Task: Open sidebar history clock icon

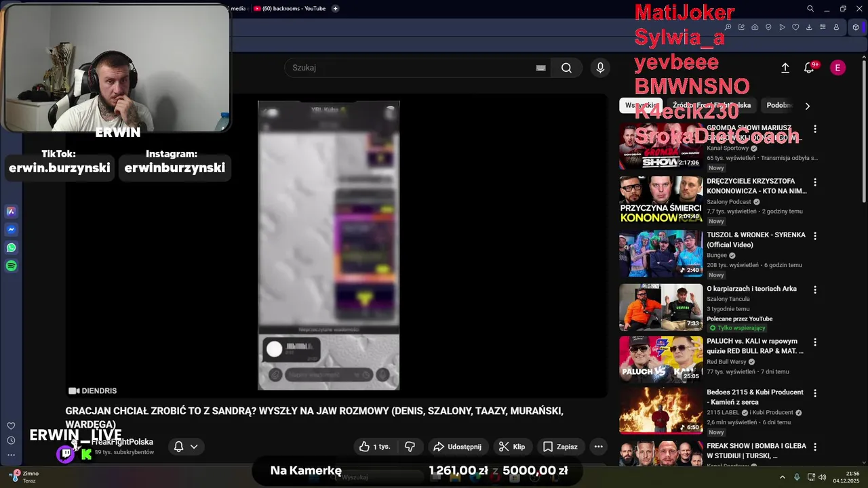Action: coord(11,441)
